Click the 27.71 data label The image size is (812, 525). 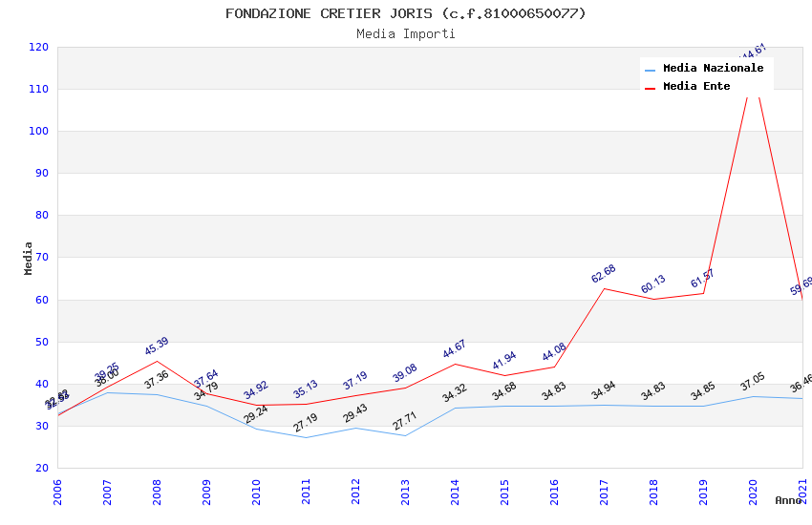[x=405, y=421]
